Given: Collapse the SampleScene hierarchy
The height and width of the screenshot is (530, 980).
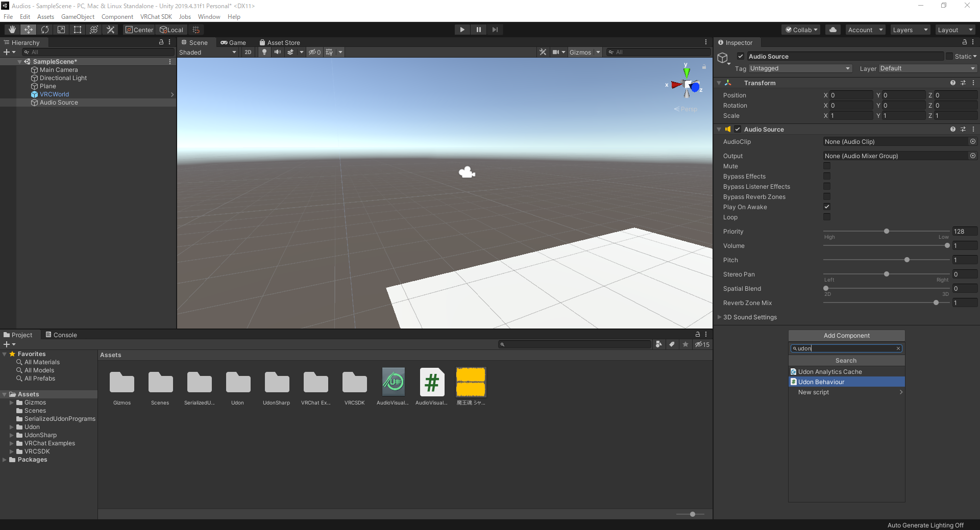Looking at the screenshot, I should tap(19, 62).
